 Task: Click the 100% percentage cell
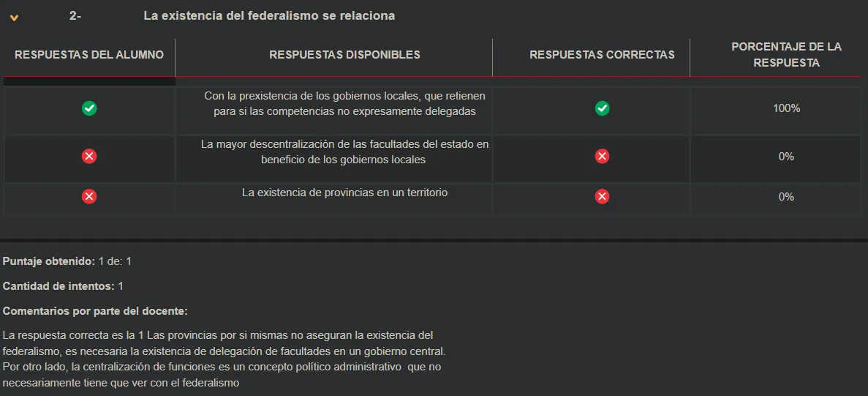point(786,108)
